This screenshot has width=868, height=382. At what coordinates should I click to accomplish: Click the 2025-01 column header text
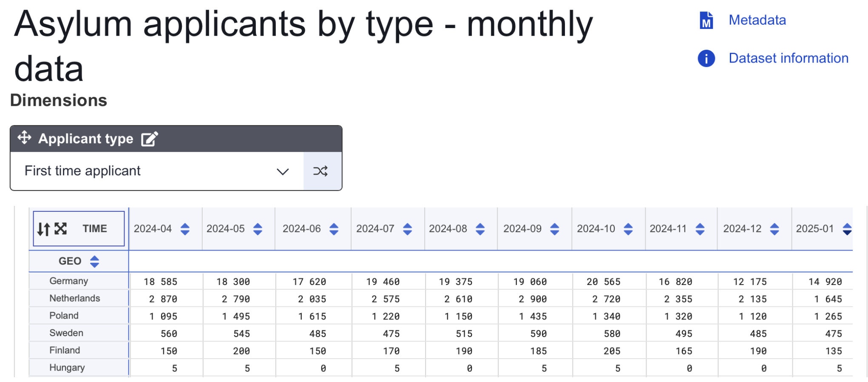click(814, 228)
